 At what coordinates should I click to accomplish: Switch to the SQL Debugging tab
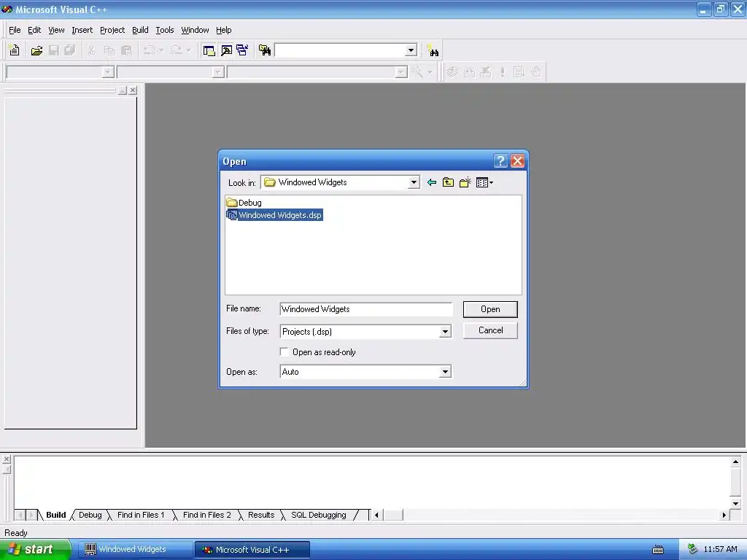319,515
